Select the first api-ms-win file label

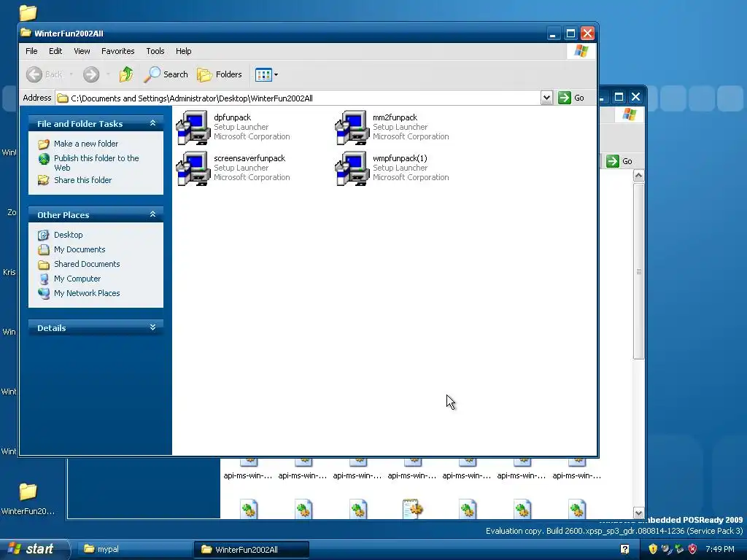248,475
